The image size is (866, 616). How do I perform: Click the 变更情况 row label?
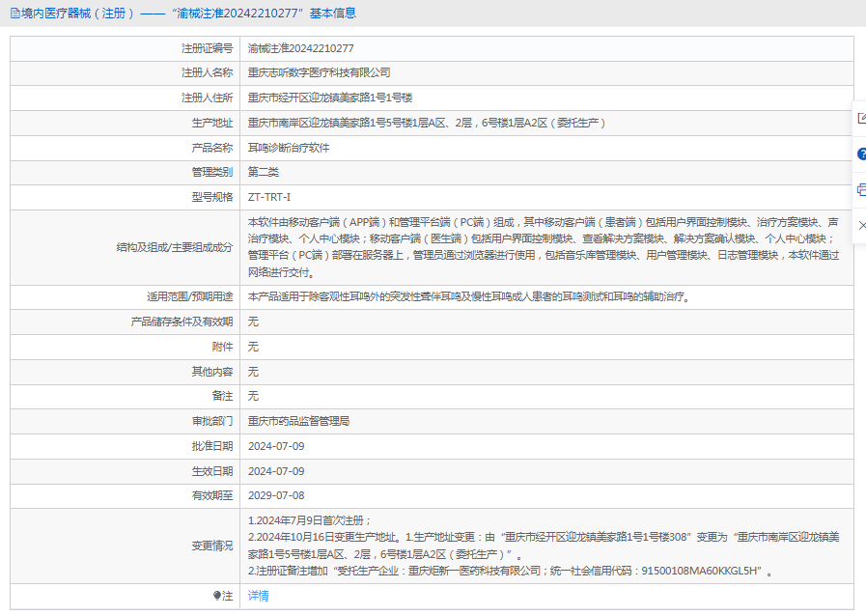point(212,546)
